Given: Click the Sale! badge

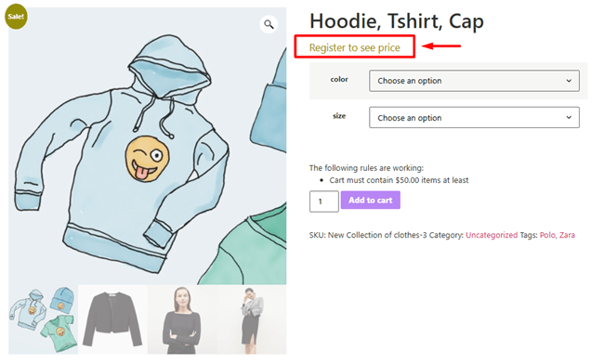Looking at the screenshot, I should pos(16,16).
